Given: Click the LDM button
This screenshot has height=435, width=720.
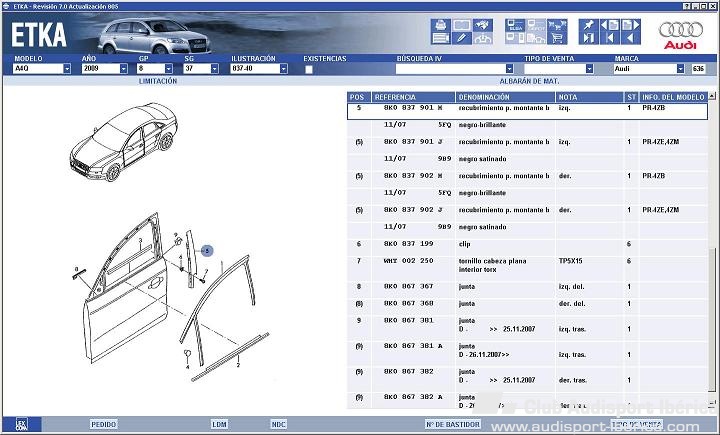Looking at the screenshot, I should [x=219, y=424].
